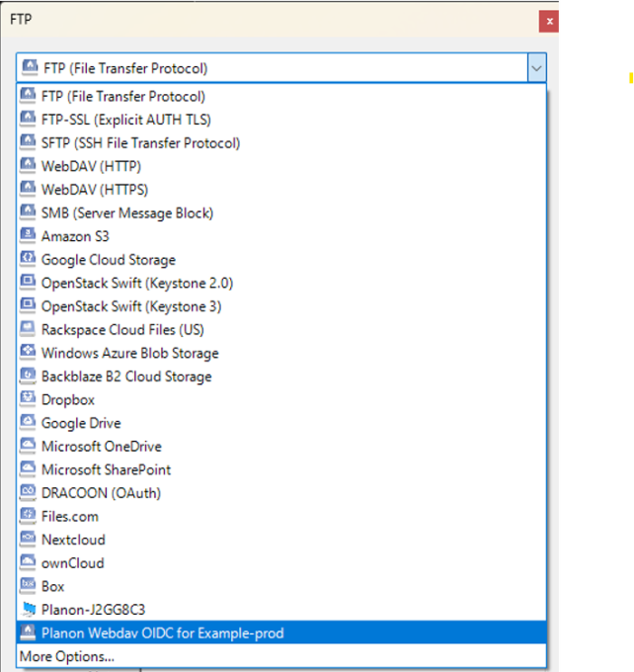The width and height of the screenshot is (634, 672).
Task: Select Windows Azure Blob Storage
Action: (x=281, y=353)
